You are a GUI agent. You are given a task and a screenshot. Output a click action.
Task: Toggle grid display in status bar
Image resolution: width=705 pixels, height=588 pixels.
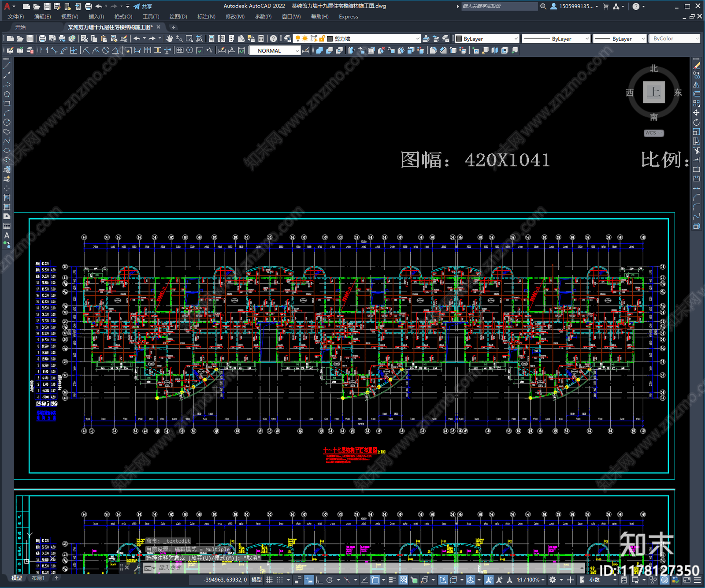pos(269,580)
